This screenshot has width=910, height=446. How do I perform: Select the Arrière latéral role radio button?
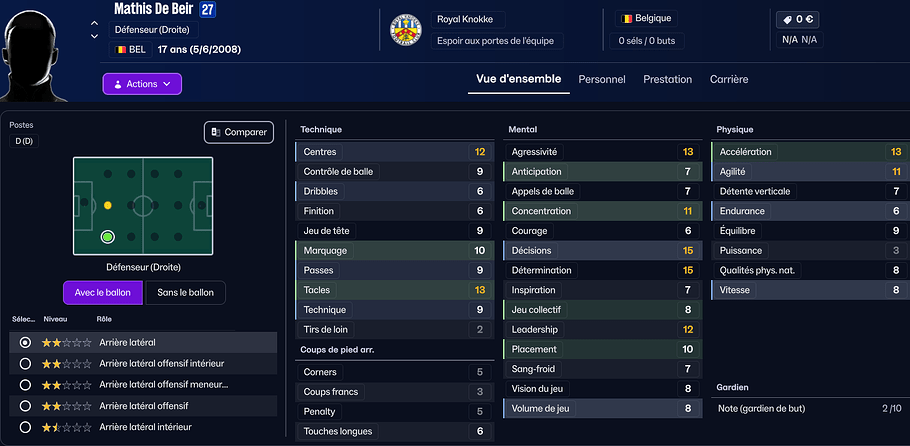25,342
